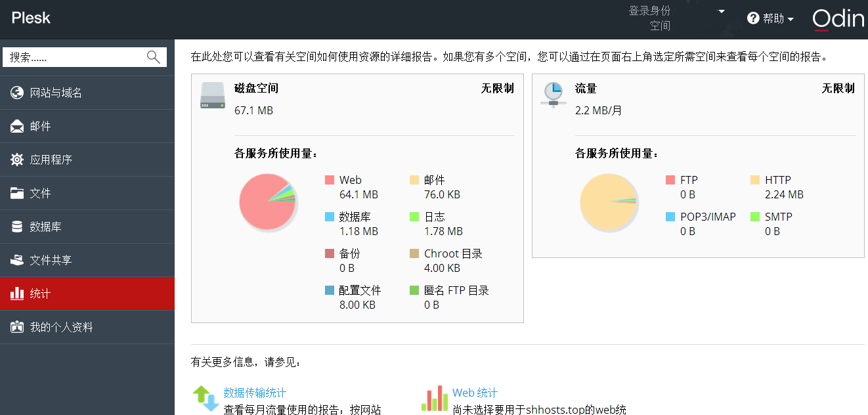Click into the 搜索 search field
Image resolution: width=868 pixels, height=415 pixels.
coord(72,57)
